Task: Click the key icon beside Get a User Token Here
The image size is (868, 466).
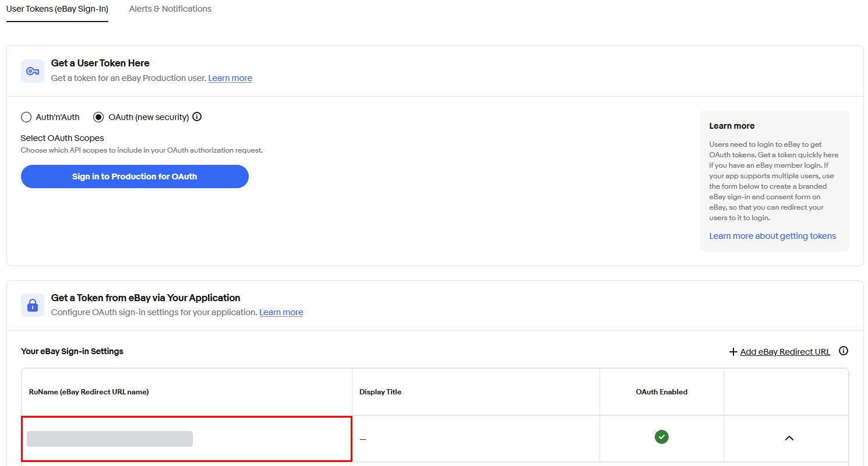Action: [x=33, y=71]
